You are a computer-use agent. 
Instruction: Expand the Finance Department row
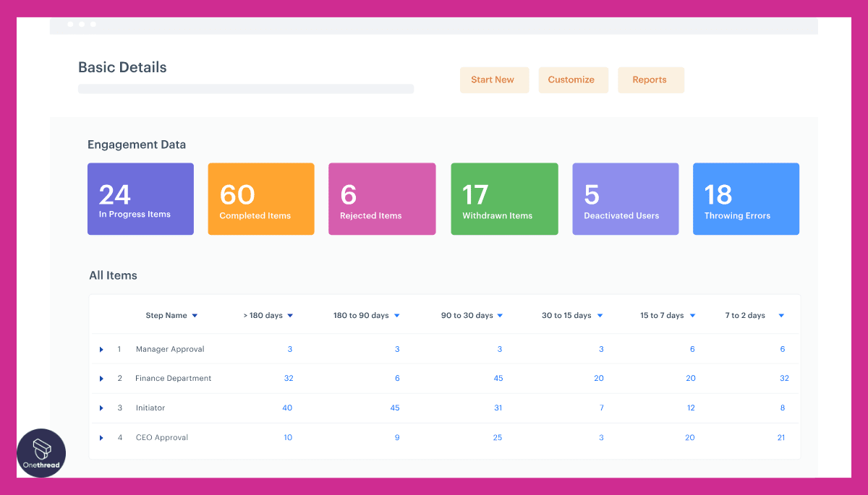pos(101,378)
